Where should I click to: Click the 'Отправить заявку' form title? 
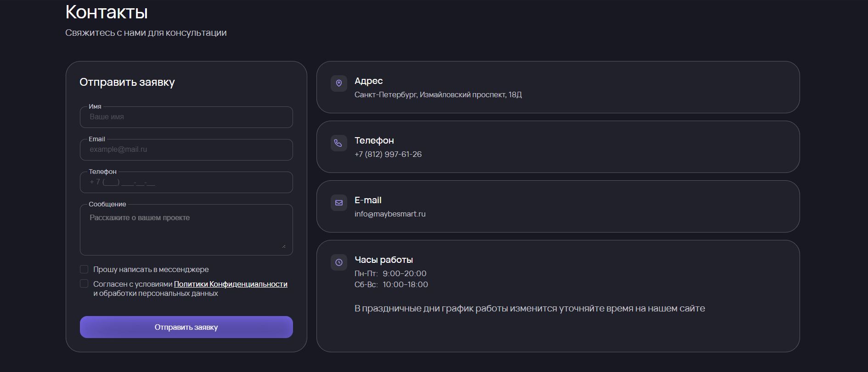[x=127, y=82]
